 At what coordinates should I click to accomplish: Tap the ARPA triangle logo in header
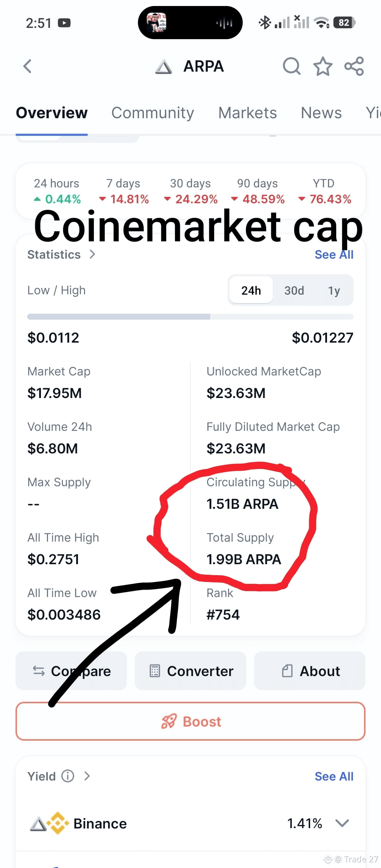[163, 66]
